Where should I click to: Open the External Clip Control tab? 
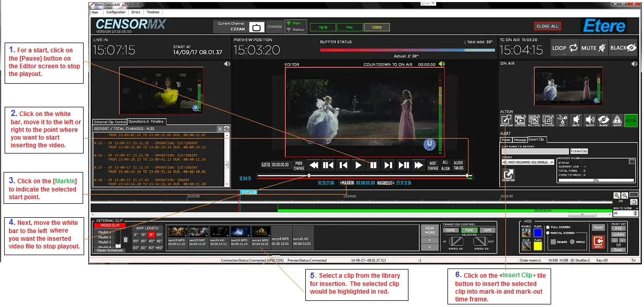pos(110,122)
